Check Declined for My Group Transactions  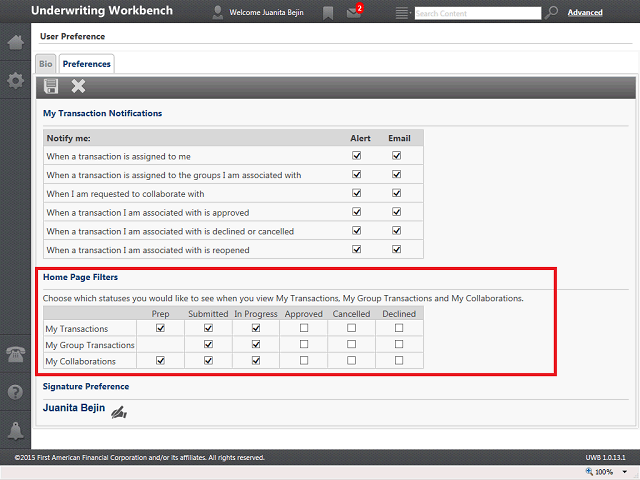pyautogui.click(x=399, y=344)
